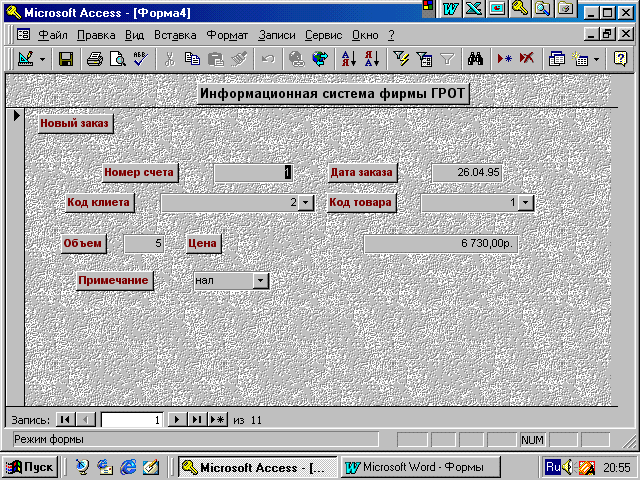Open the Сервис menu
This screenshot has width=640, height=480.
click(x=324, y=35)
